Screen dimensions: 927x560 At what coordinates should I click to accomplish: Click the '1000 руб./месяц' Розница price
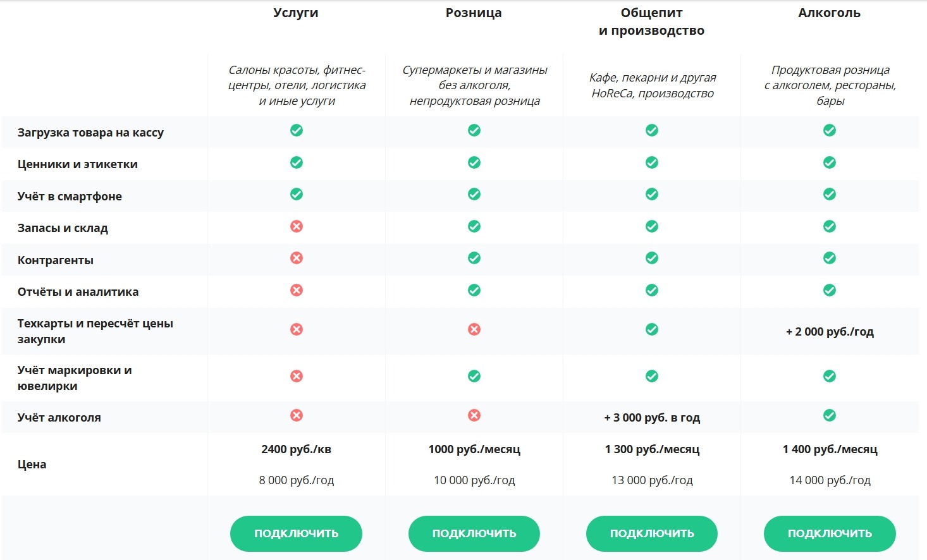[474, 449]
